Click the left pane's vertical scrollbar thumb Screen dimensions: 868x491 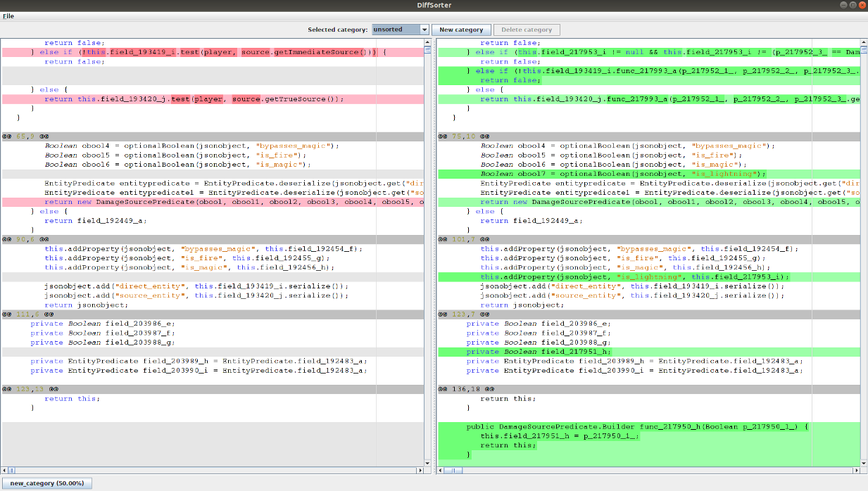coord(428,49)
